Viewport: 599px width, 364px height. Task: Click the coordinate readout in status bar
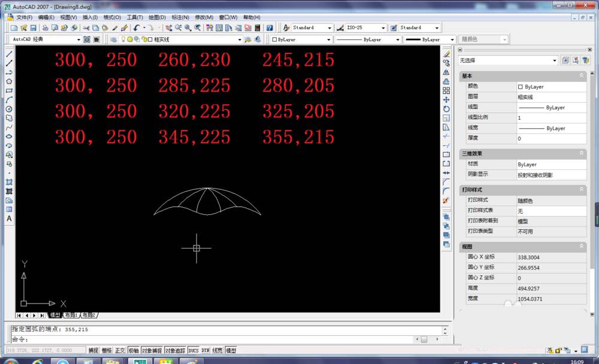point(45,350)
